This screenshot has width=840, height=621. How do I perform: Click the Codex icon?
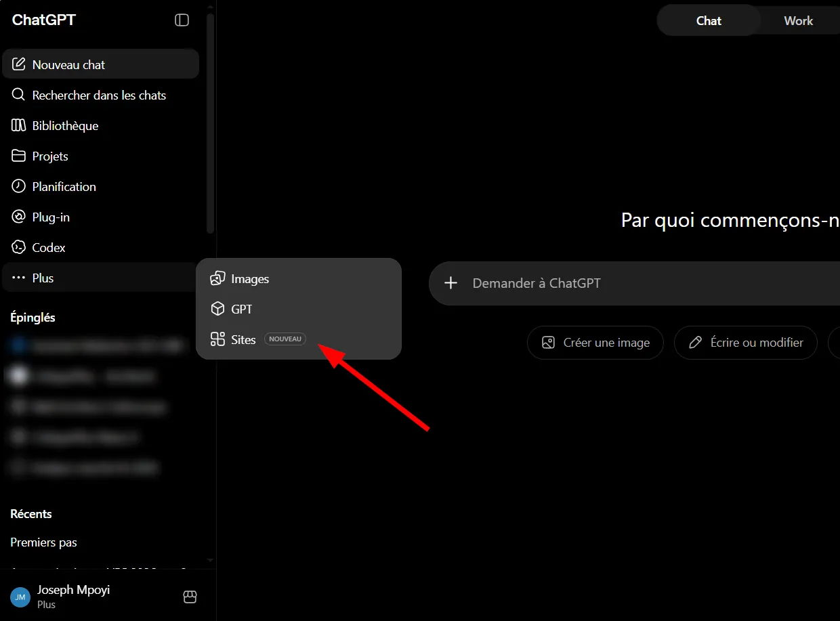[x=19, y=247]
